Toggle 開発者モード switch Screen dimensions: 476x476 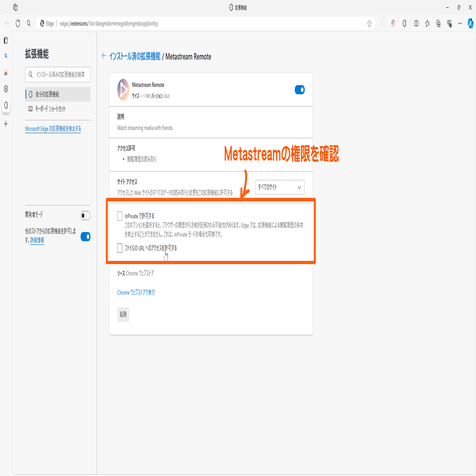pos(86,216)
